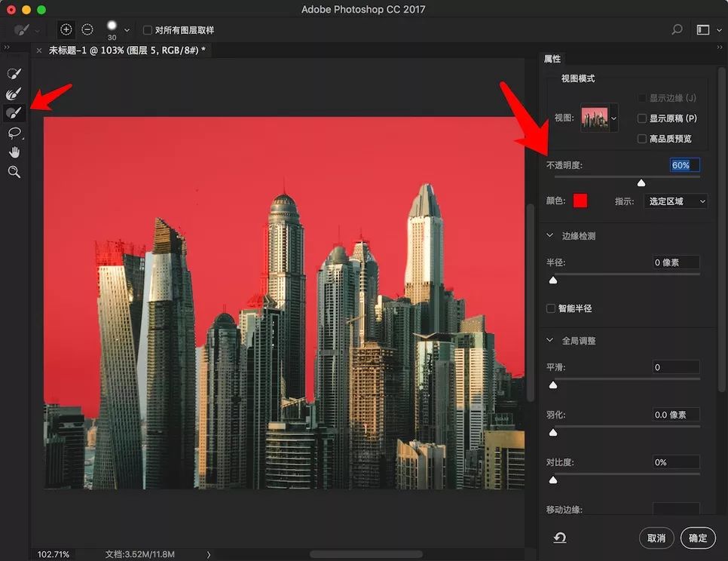Viewport: 728px width, 561px height.
Task: Switch to subtract from selection mode
Action: [x=87, y=29]
